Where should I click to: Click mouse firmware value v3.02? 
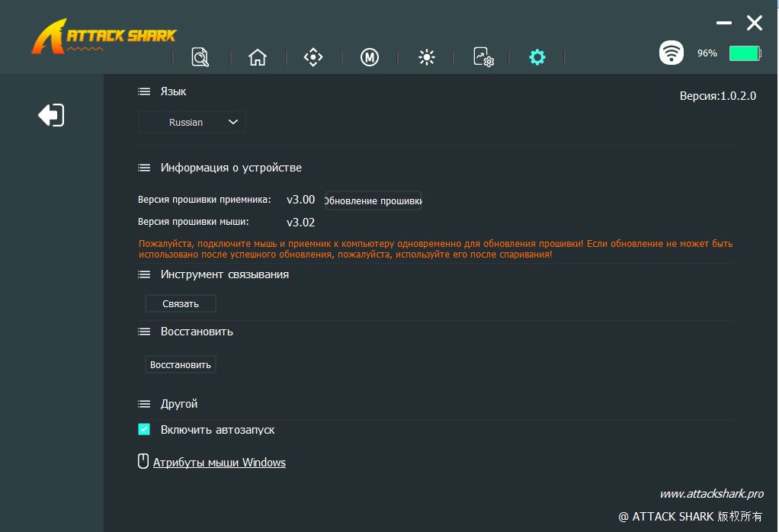300,223
